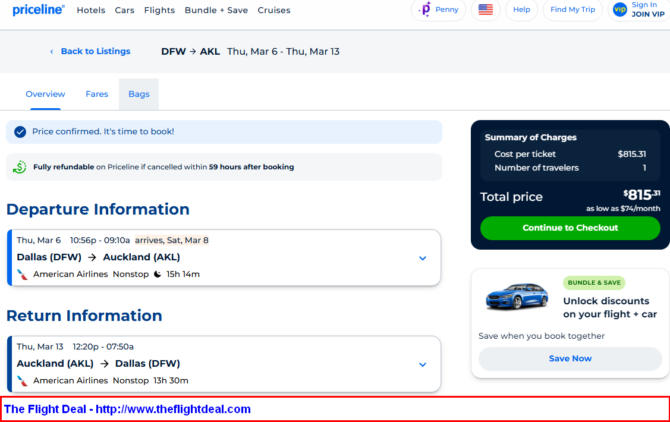Image resolution: width=670 pixels, height=422 pixels.
Task: Select the Overview tab
Action: pos(45,94)
